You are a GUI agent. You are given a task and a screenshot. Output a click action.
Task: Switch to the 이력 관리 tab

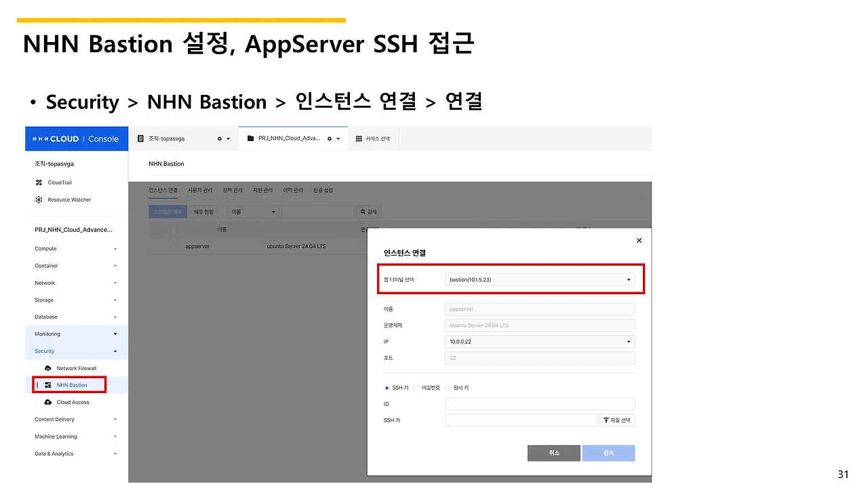pos(293,190)
